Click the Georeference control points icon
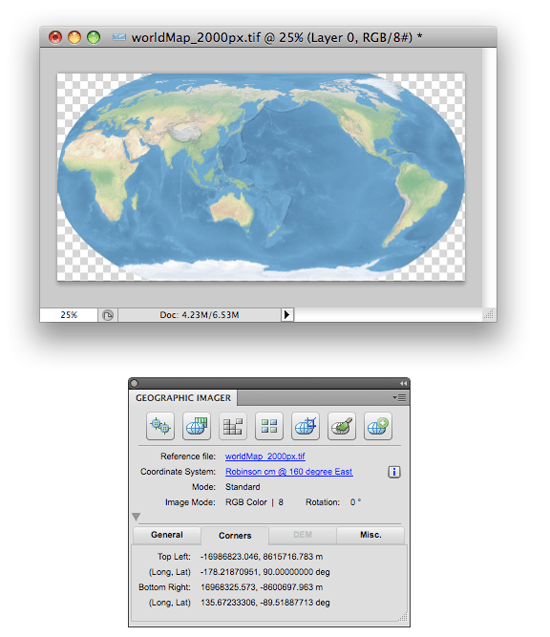Viewport: 550px width, 637px height. 160,426
